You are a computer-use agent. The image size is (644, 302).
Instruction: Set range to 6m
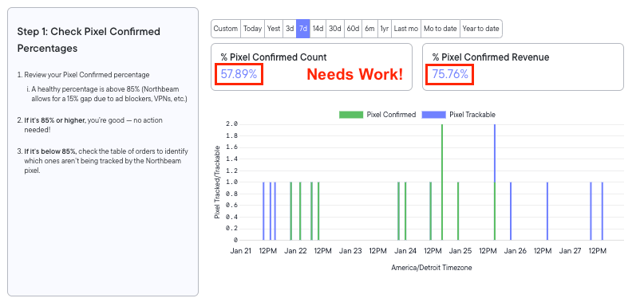coord(370,29)
